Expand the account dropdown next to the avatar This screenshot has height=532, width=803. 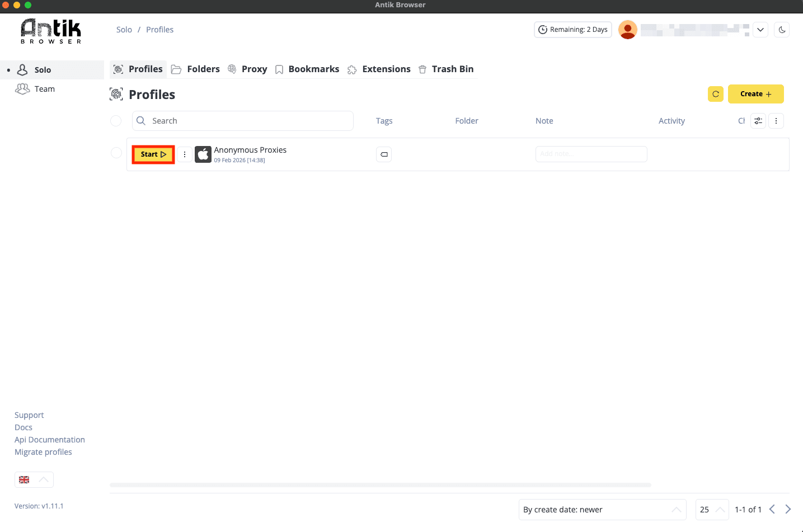760,29
